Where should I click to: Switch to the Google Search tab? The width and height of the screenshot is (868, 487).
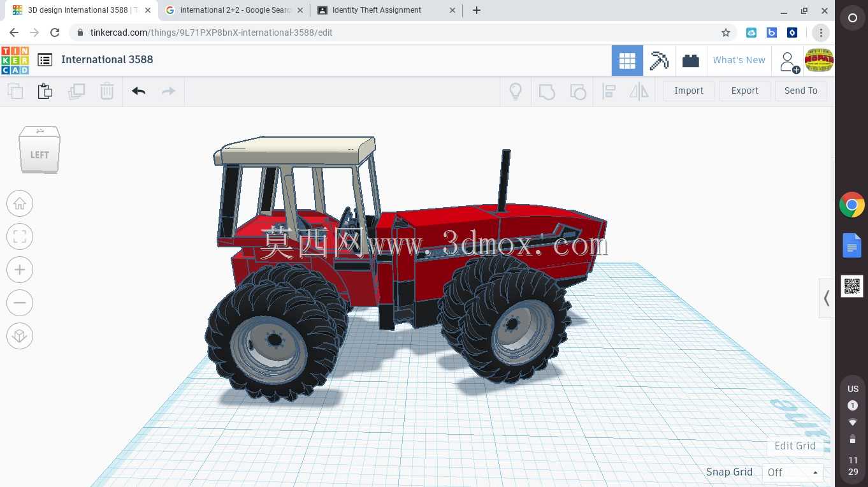[x=234, y=10]
